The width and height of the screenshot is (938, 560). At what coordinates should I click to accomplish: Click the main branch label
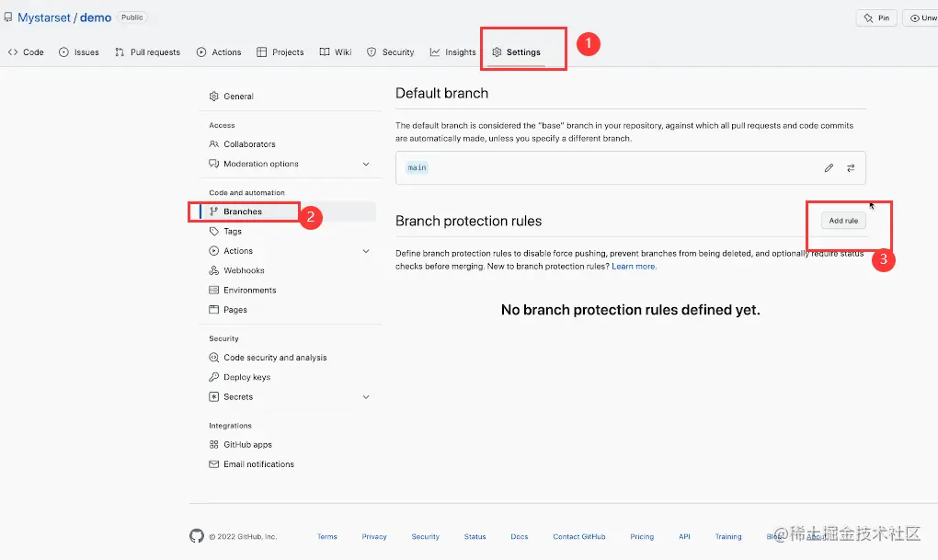point(417,167)
